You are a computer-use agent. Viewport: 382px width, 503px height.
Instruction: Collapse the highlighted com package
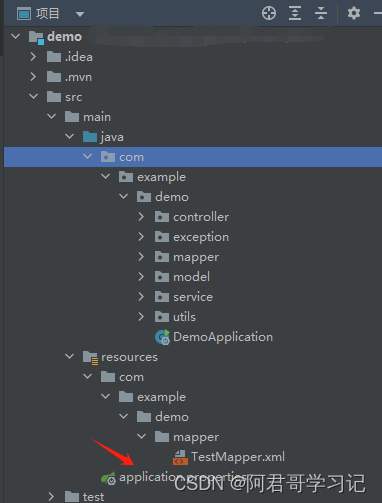coord(87,156)
